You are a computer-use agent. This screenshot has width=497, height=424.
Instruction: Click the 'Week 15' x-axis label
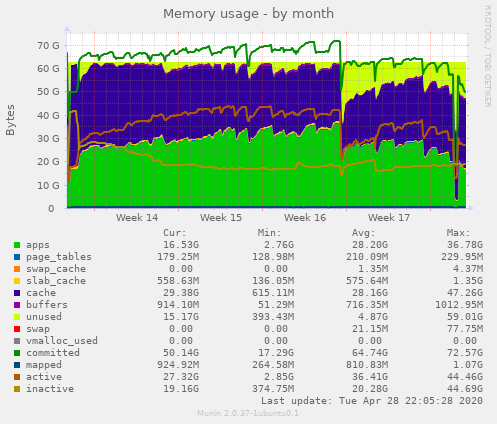tap(221, 218)
